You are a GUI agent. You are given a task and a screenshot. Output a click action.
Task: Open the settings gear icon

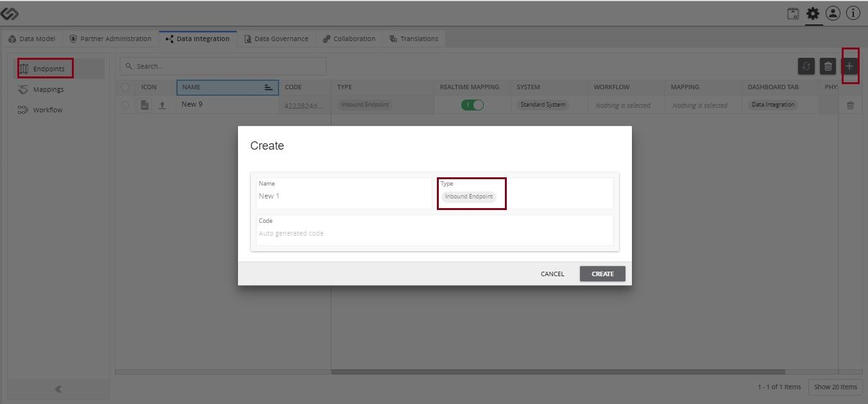[x=813, y=13]
